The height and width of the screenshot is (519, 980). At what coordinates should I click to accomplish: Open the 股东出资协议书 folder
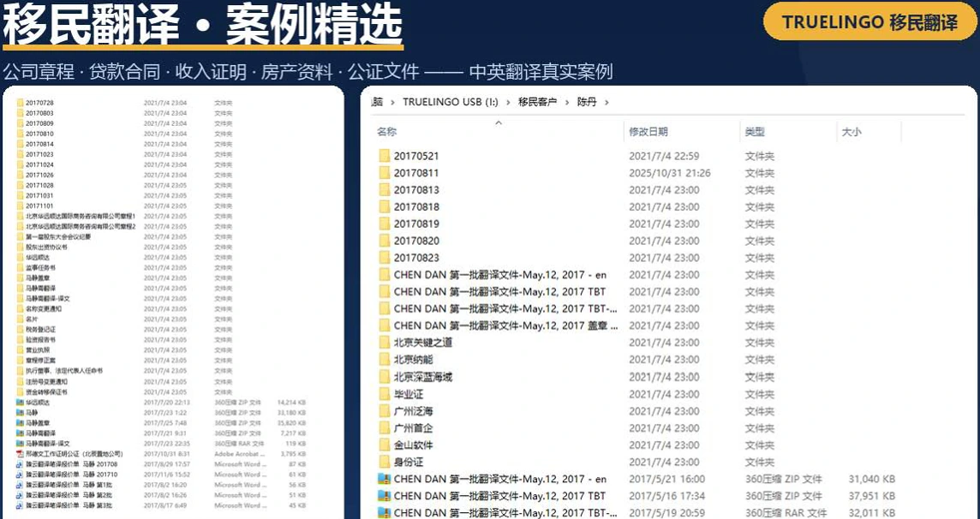pyautogui.click(x=46, y=247)
